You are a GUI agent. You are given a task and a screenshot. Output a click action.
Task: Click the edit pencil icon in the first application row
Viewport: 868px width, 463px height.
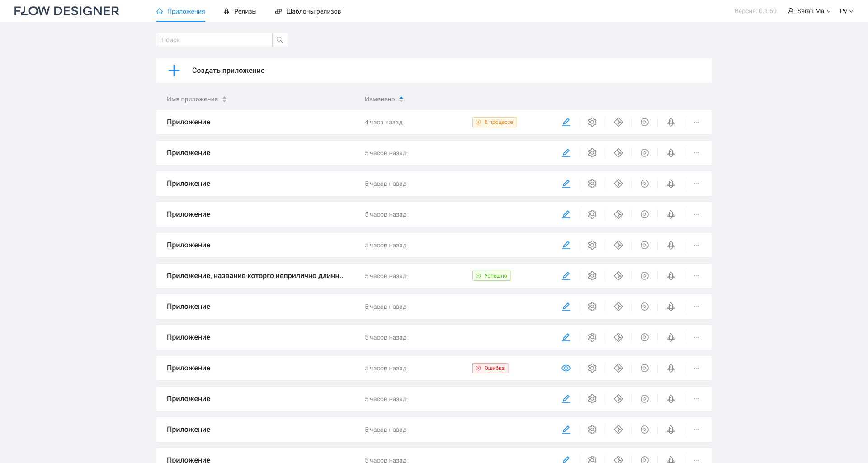[566, 122]
